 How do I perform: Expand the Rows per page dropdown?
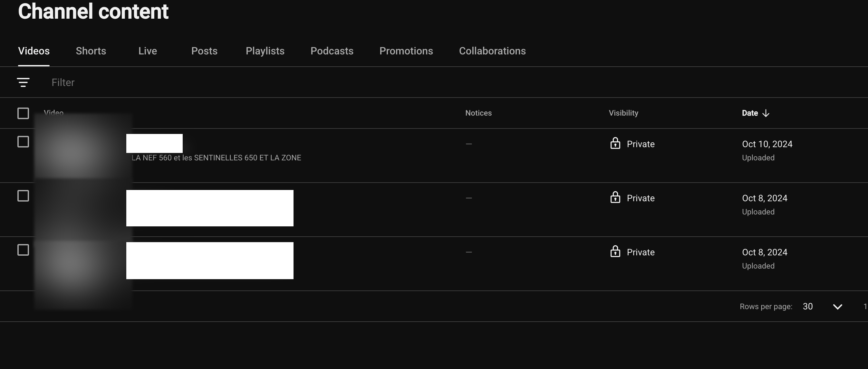point(838,307)
